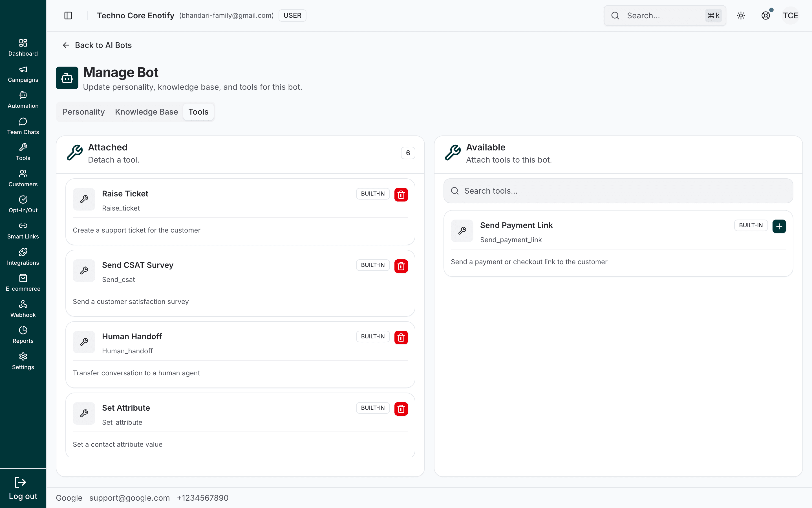Click into the Search tools field
This screenshot has width=812, height=508.
pos(618,191)
